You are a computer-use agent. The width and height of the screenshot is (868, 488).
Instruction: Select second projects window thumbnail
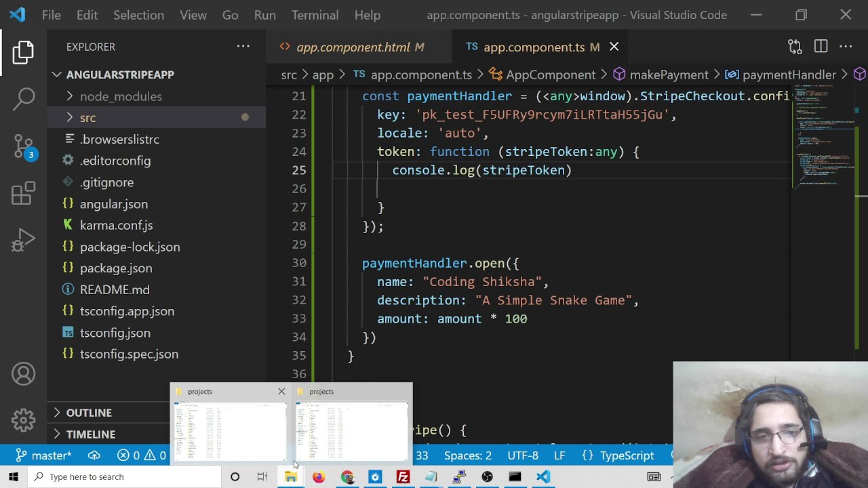(352, 423)
